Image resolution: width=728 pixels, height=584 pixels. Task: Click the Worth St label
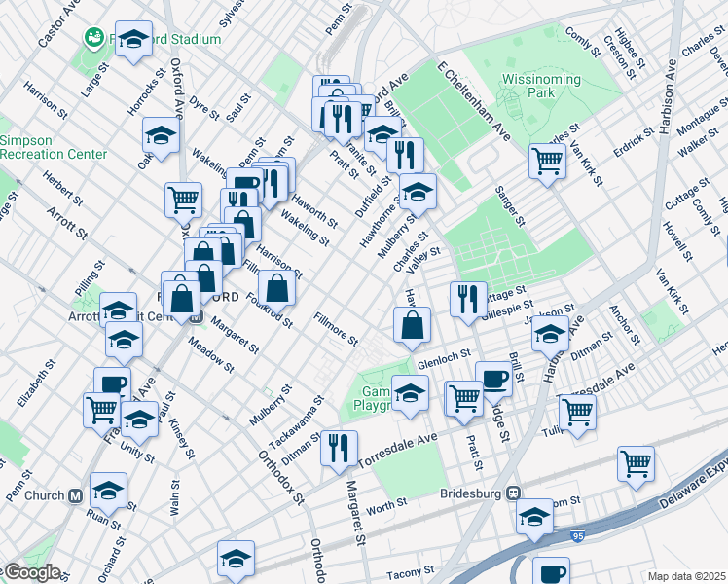pyautogui.click(x=386, y=506)
